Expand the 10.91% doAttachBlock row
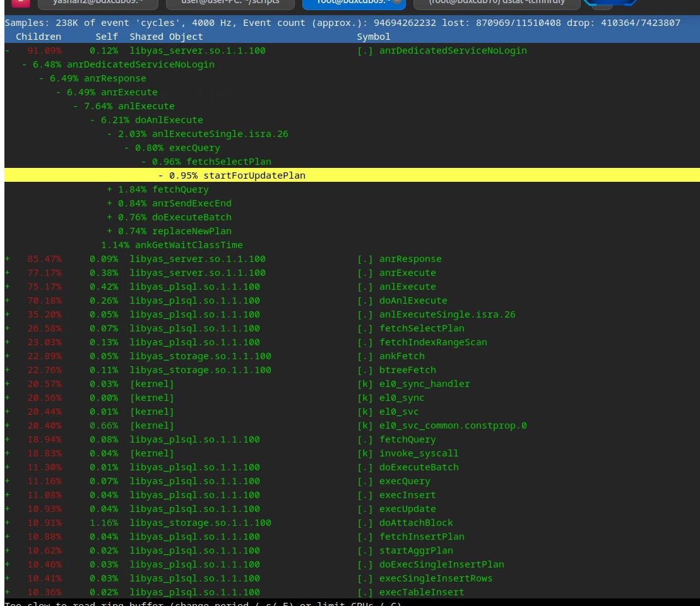Image resolution: width=700 pixels, height=606 pixels. click(x=8, y=523)
